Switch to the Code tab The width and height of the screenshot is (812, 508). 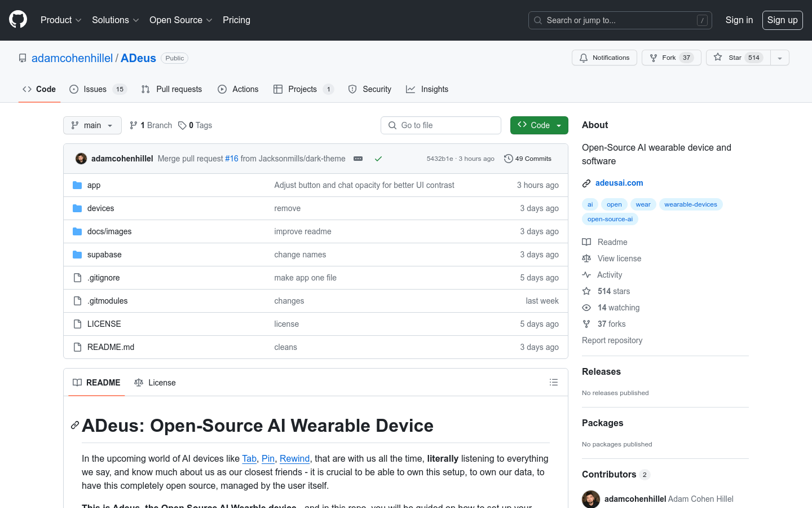[x=39, y=89]
